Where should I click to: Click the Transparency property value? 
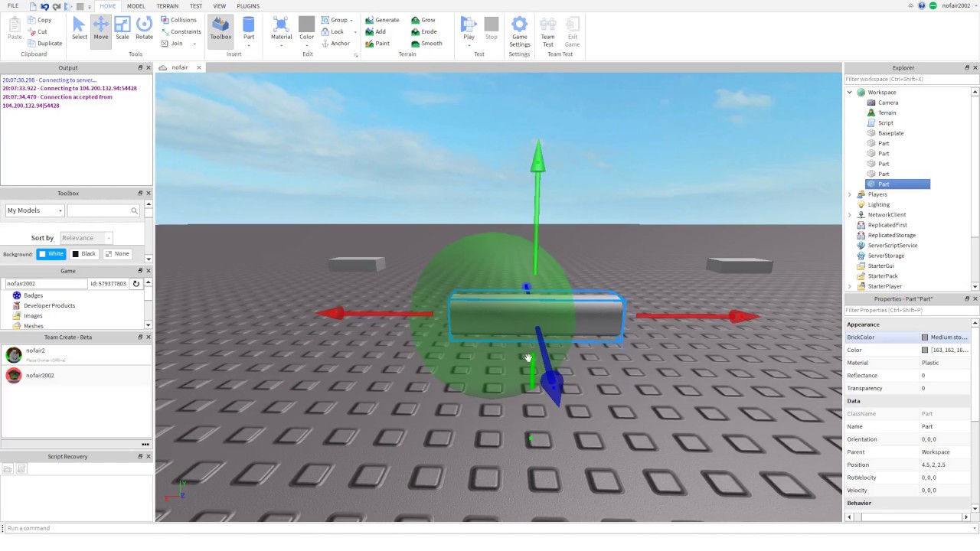point(945,388)
